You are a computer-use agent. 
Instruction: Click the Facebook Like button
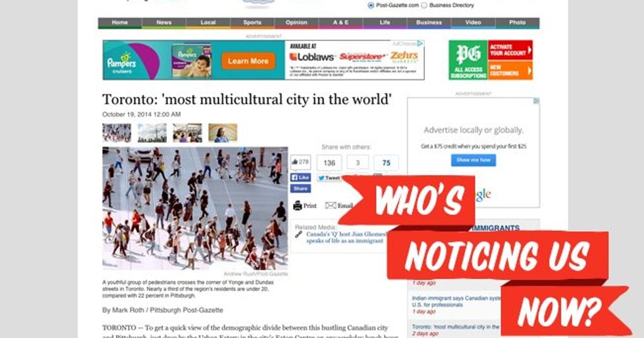pyautogui.click(x=301, y=178)
